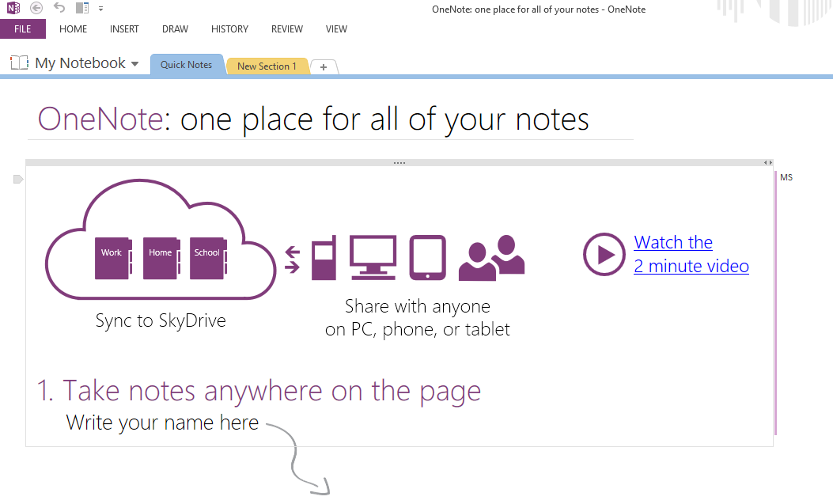Click the paragraph tag handle at left
Screen dimensions: 833x504
point(18,180)
